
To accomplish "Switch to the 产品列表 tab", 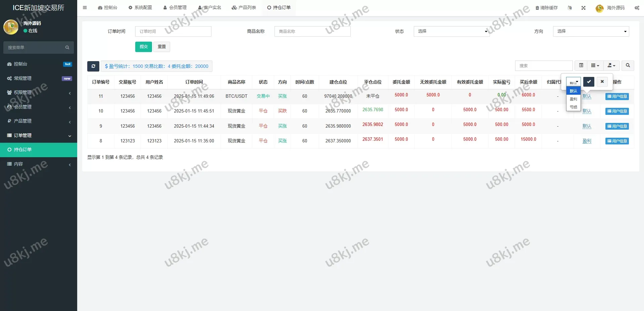I will (244, 8).
